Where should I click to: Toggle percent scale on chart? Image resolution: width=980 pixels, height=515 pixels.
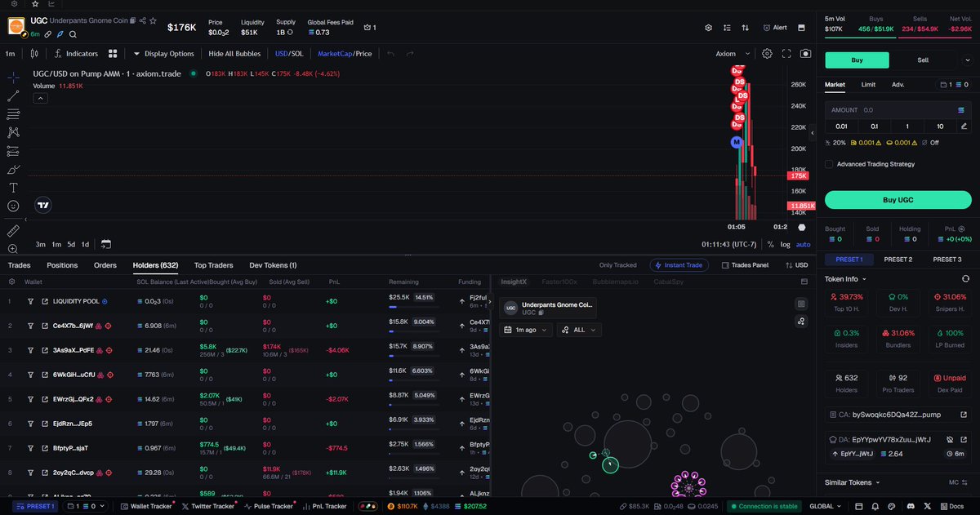click(770, 244)
